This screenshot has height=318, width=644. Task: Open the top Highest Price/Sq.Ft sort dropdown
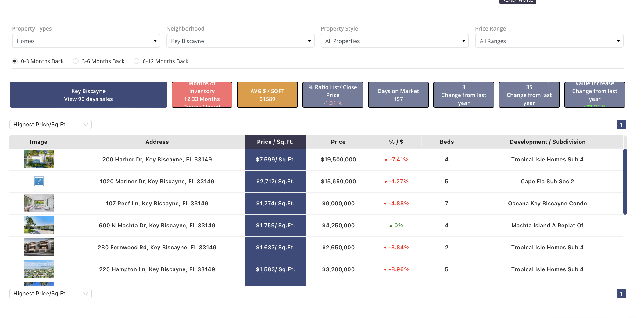(x=51, y=125)
